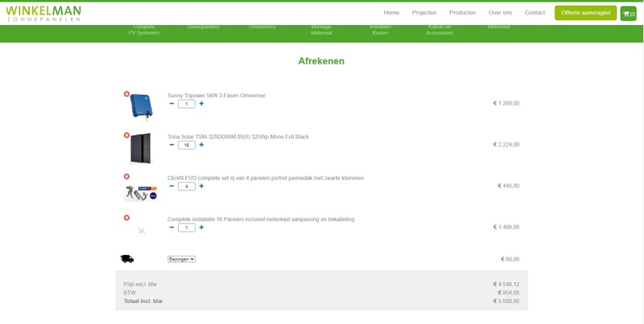Open the Over ons menu item
The height and width of the screenshot is (324, 644).
500,13
